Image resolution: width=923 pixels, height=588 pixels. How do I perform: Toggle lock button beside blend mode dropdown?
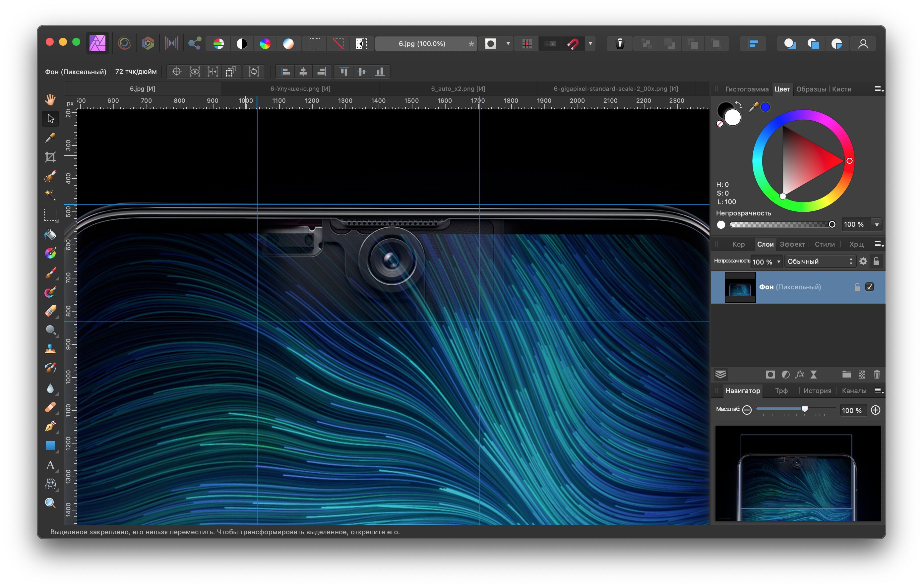click(x=876, y=262)
